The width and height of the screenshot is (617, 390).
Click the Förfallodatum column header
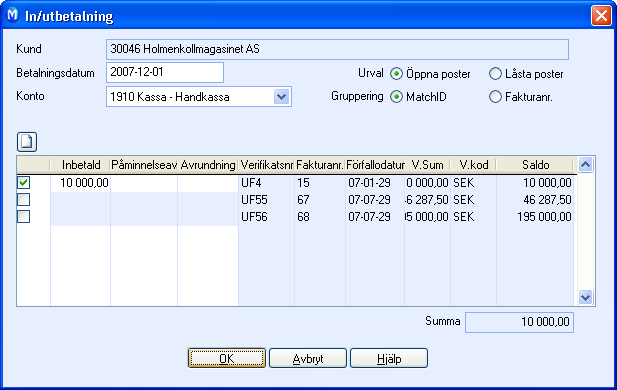(x=375, y=165)
